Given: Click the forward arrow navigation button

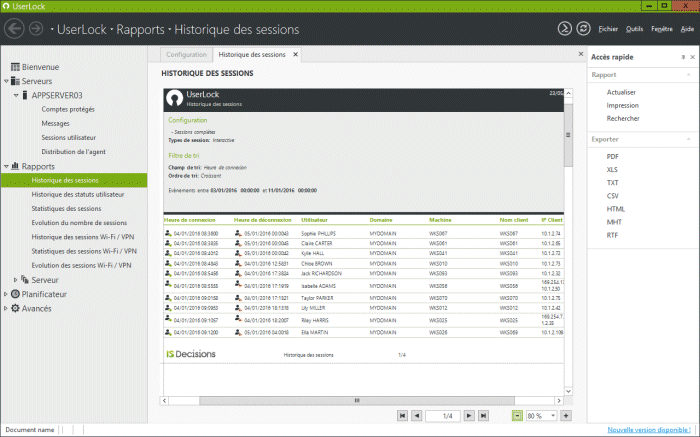Looking at the screenshot, I should pyautogui.click(x=36, y=29).
